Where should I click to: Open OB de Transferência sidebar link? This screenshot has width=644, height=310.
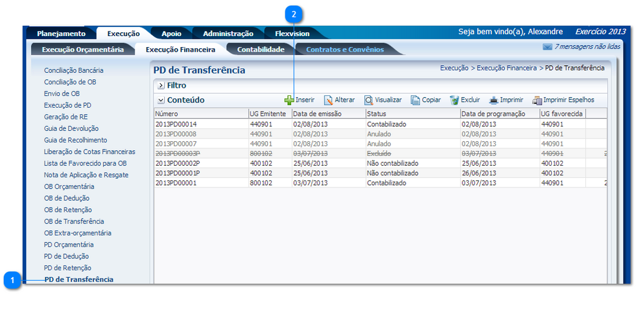point(74,221)
